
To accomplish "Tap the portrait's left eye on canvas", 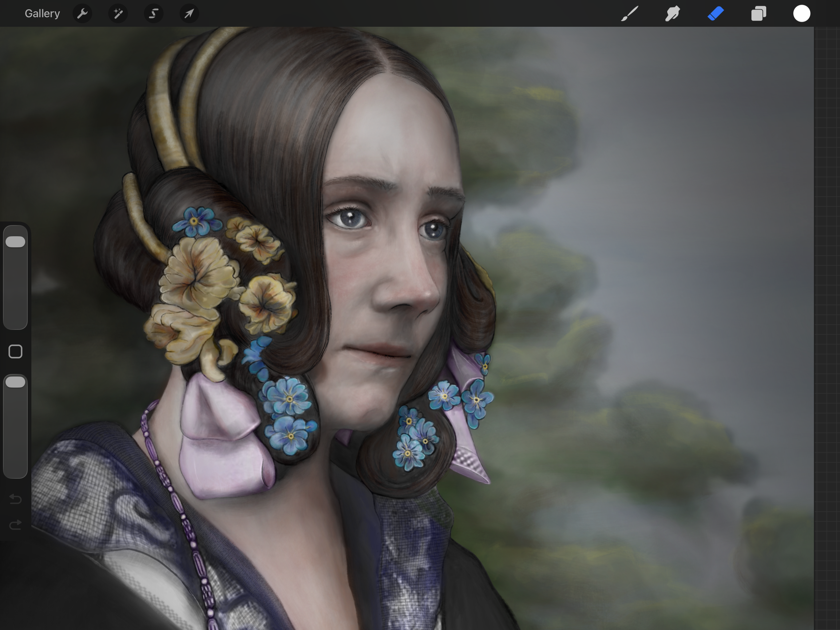I will click(x=350, y=218).
